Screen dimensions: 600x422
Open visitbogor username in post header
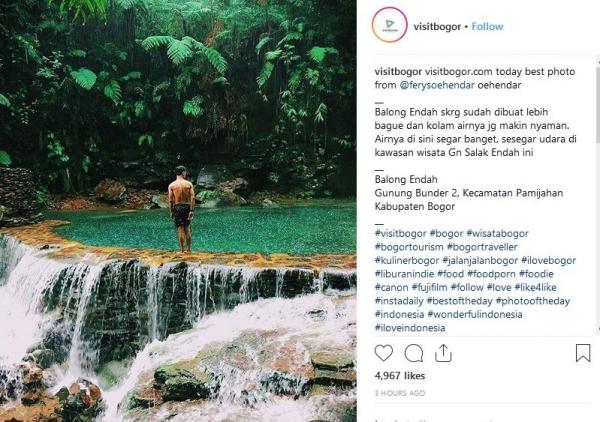(439, 26)
